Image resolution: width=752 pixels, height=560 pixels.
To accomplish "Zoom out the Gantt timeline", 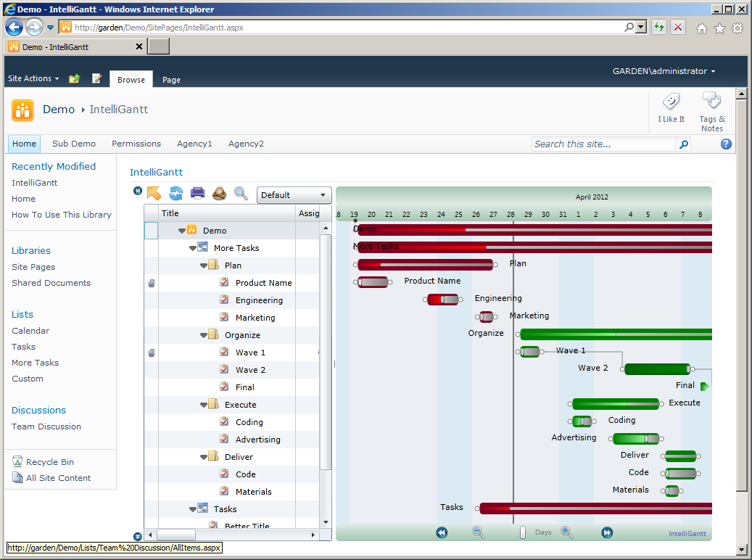I will click(478, 532).
